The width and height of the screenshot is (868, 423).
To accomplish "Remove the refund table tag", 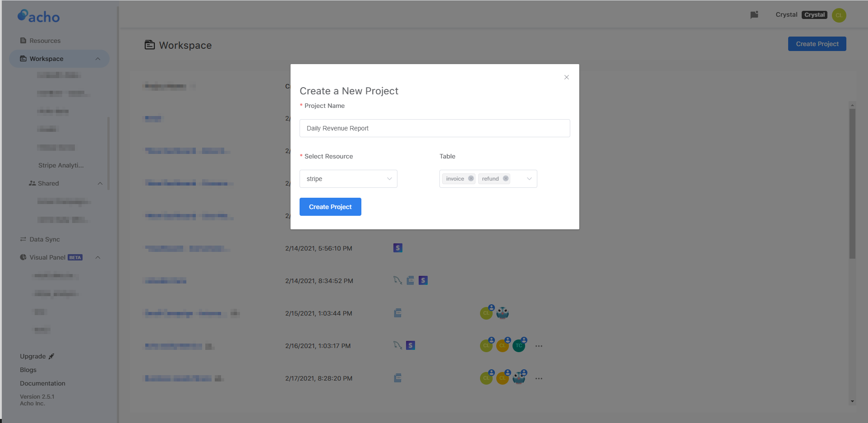I will tap(506, 178).
